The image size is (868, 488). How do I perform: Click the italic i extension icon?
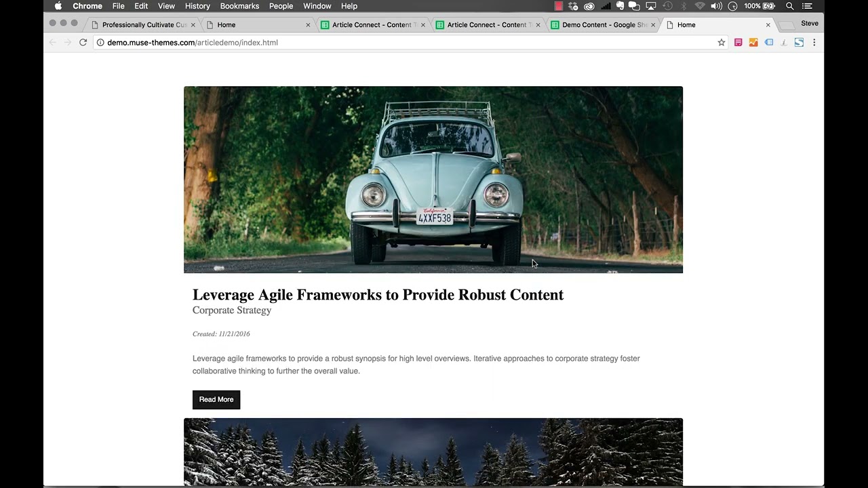pyautogui.click(x=784, y=42)
